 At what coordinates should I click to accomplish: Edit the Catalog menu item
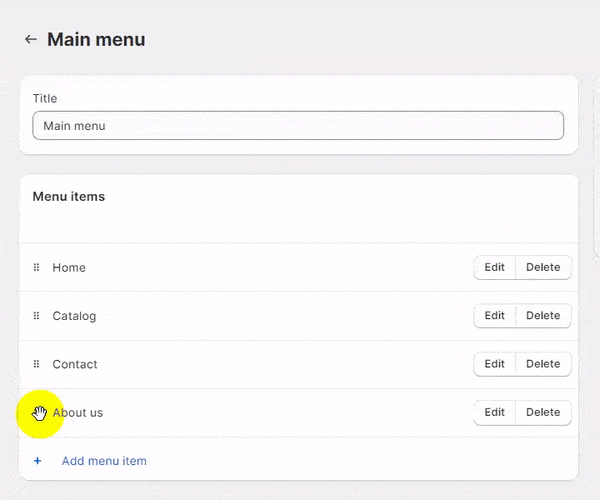[494, 316]
